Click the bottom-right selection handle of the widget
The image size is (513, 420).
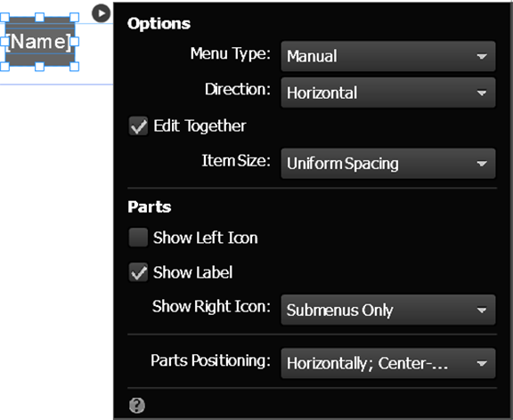tap(74, 67)
